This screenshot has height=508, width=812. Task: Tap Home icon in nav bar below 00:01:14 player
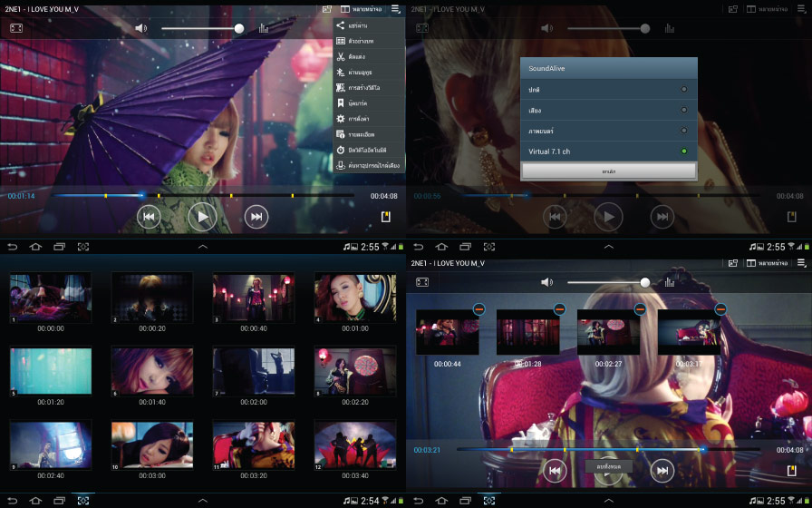click(x=35, y=247)
